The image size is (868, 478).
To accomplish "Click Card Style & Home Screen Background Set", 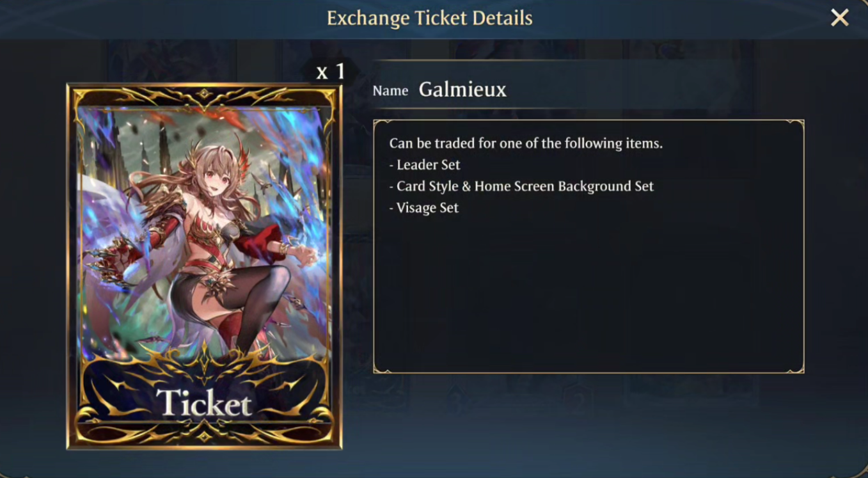I will [x=521, y=186].
